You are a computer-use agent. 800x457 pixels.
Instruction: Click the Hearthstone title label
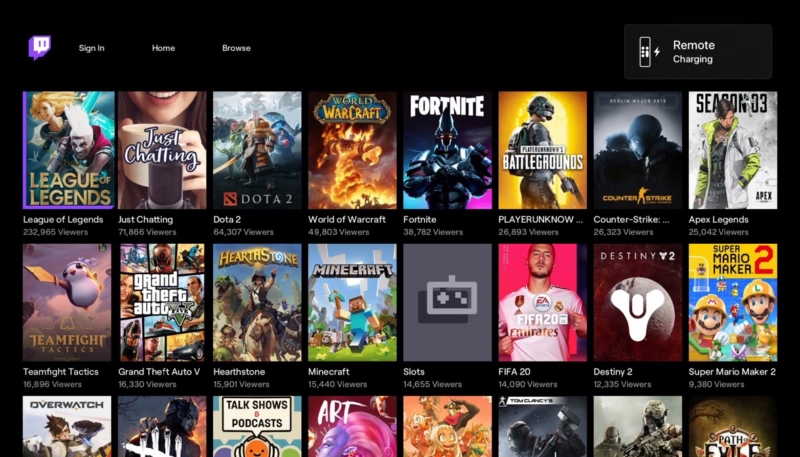[x=239, y=372]
